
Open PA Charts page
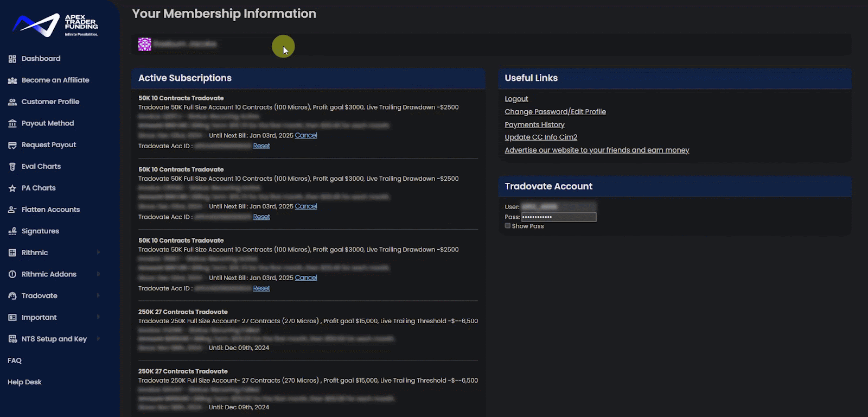[x=39, y=188]
